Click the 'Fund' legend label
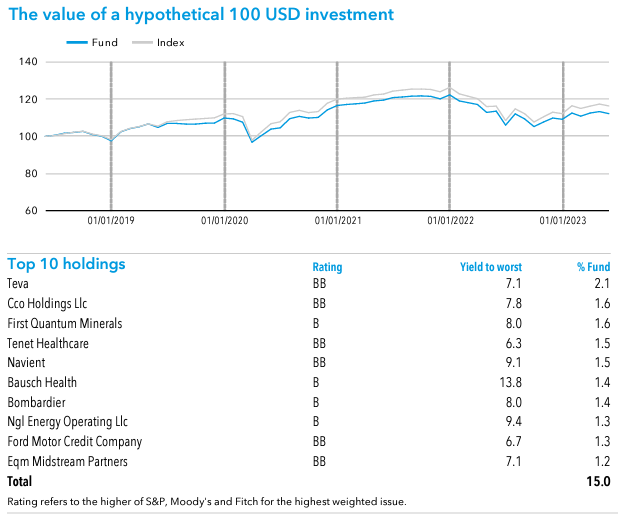618x515 pixels. (105, 43)
